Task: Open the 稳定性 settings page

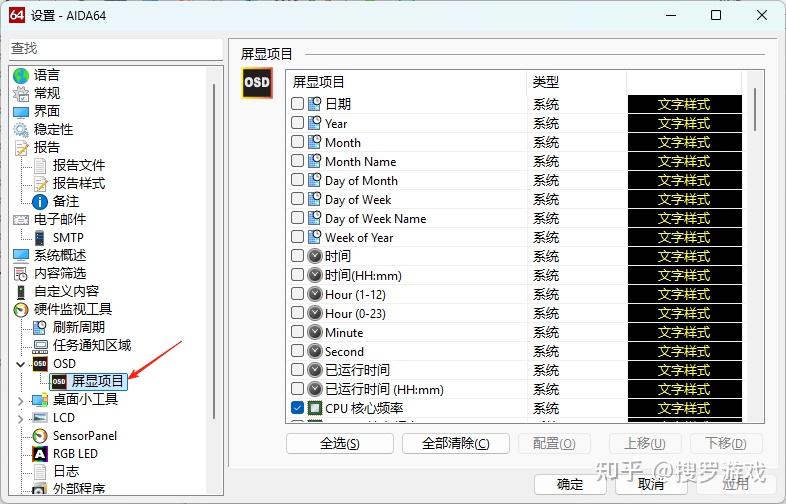Action: [x=53, y=129]
